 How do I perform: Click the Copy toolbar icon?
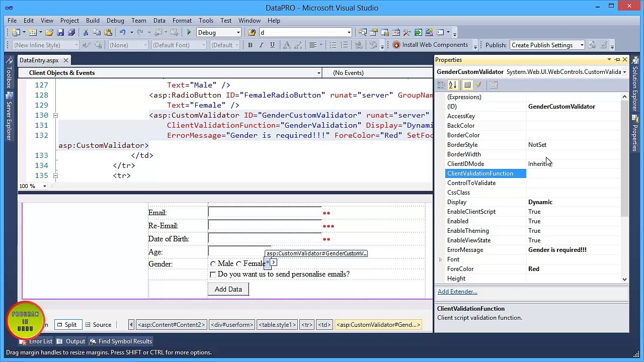pos(97,33)
